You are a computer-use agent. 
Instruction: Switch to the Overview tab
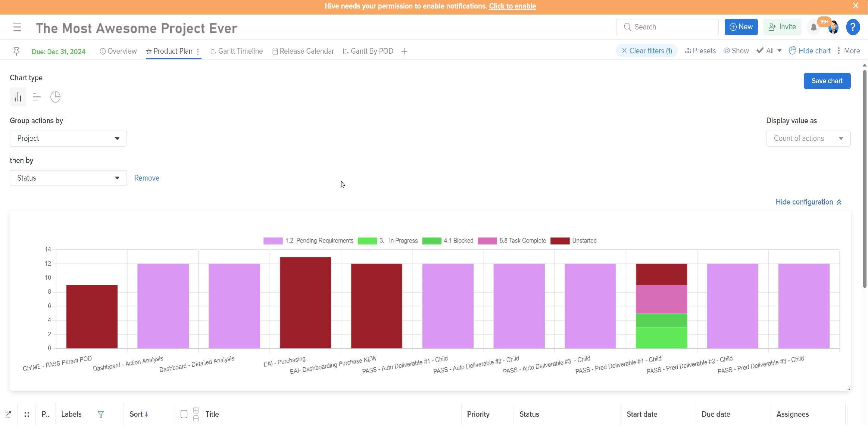point(118,51)
